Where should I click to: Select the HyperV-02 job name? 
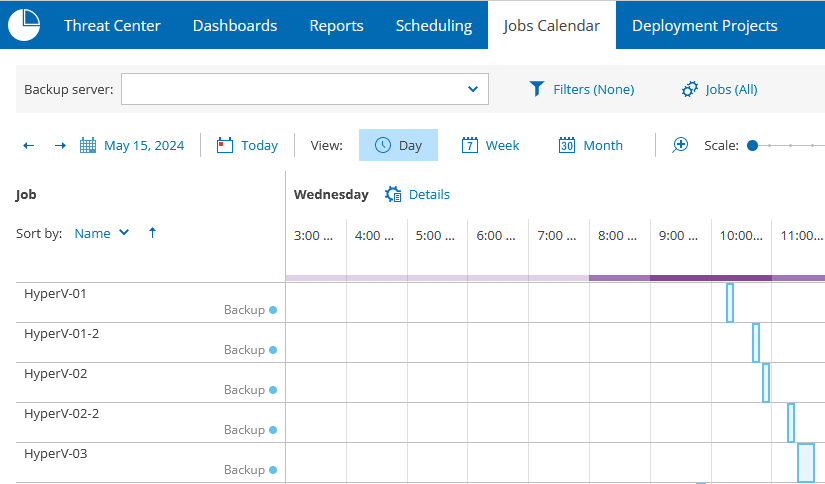56,374
